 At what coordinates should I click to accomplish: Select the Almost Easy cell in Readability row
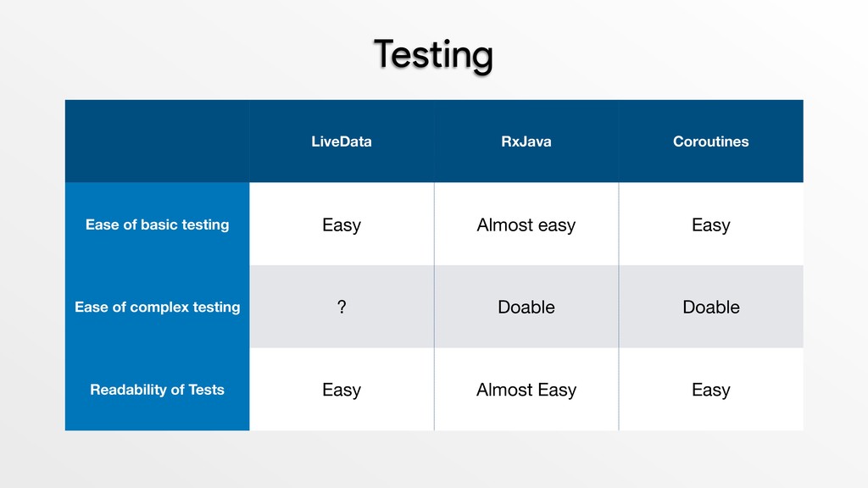pyautogui.click(x=526, y=389)
